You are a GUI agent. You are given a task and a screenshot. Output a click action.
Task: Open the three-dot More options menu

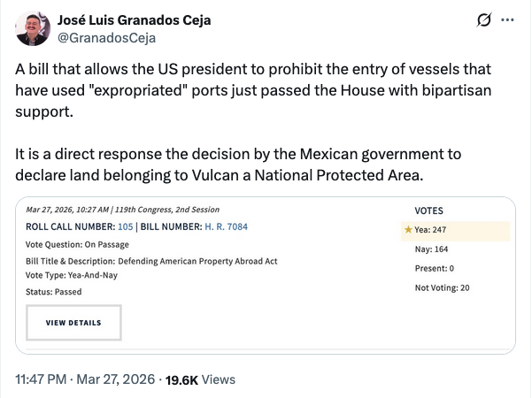pyautogui.click(x=507, y=19)
